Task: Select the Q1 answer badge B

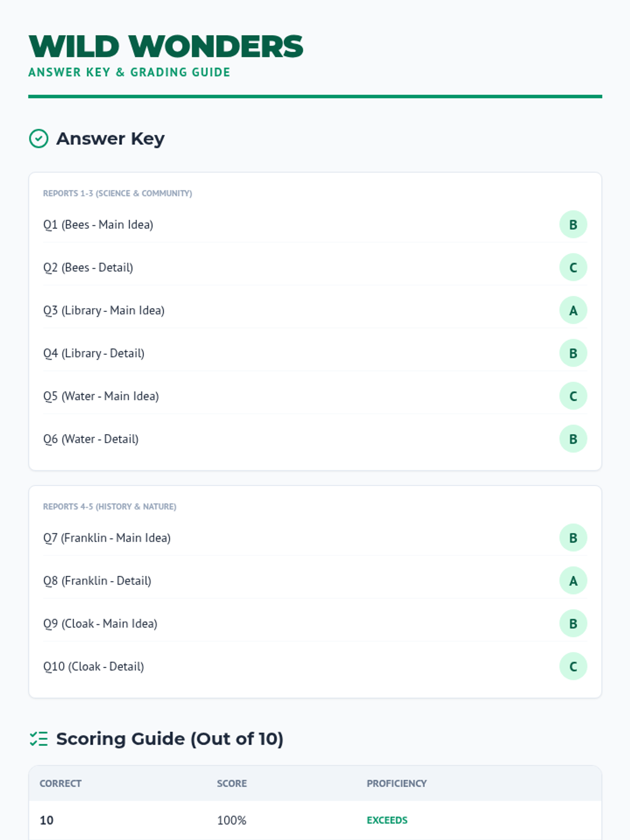Action: [x=573, y=225]
